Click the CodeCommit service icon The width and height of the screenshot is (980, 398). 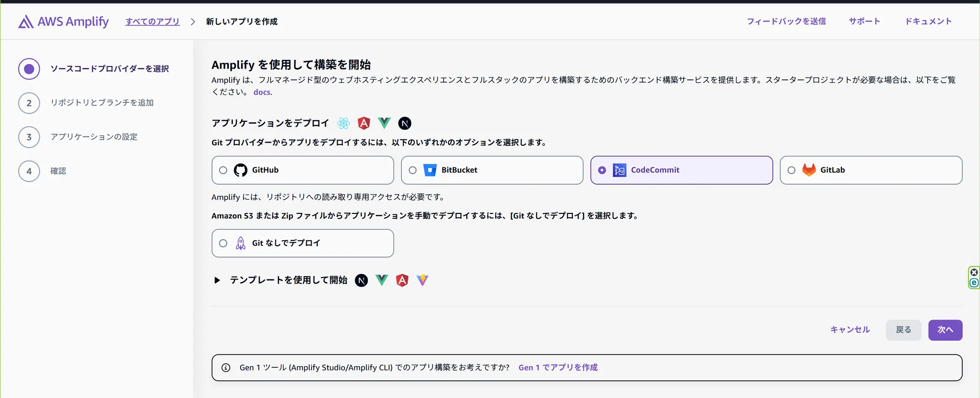tap(619, 170)
